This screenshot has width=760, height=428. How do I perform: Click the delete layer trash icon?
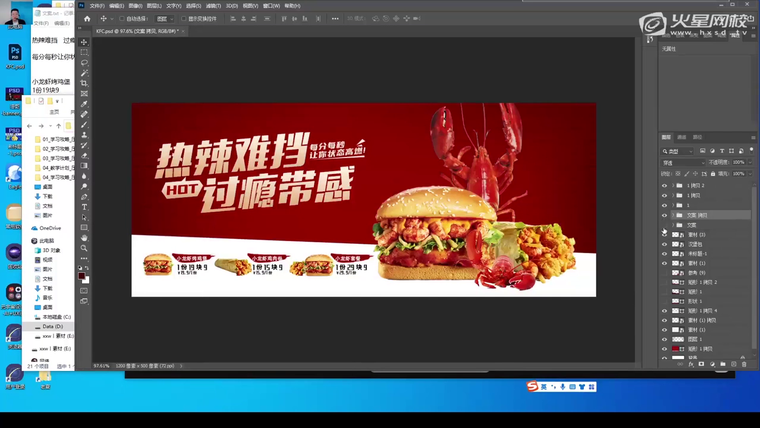click(x=744, y=364)
